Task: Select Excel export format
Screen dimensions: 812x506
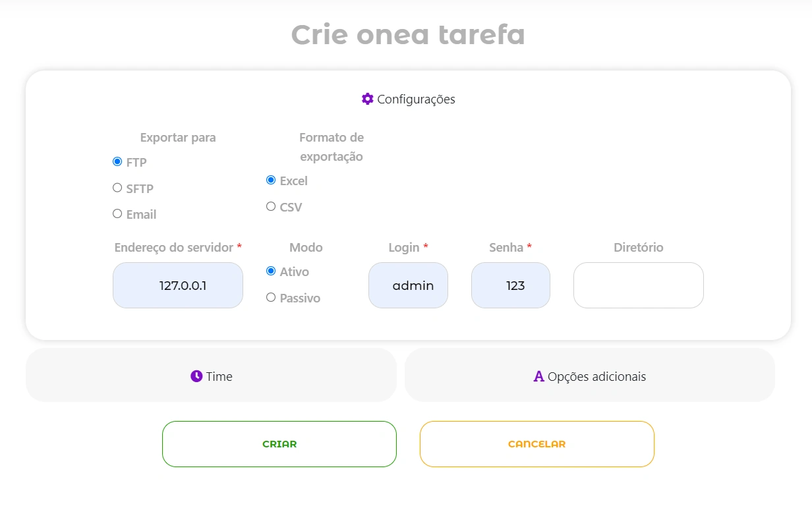Action: coord(271,180)
